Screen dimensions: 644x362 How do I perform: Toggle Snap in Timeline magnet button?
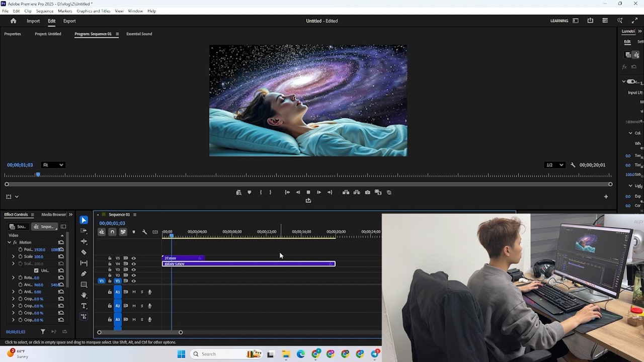112,232
